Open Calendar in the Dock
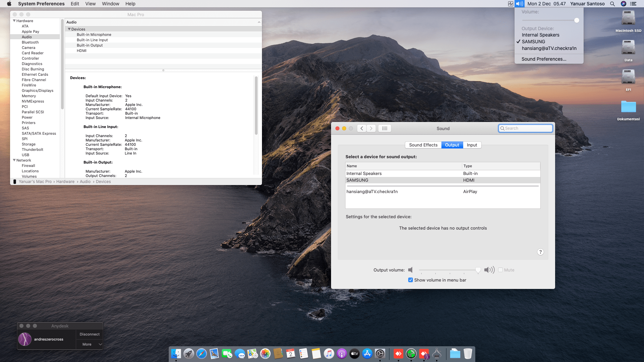 291,354
